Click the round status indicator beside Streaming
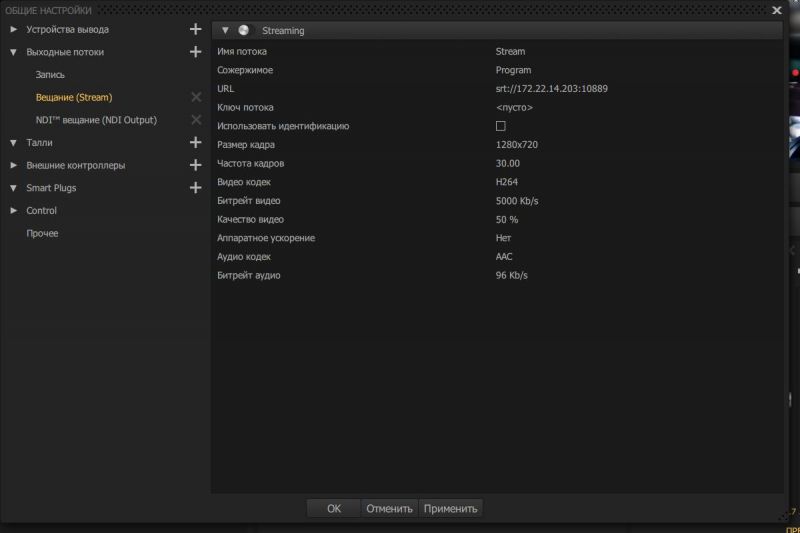800x533 pixels. (244, 30)
